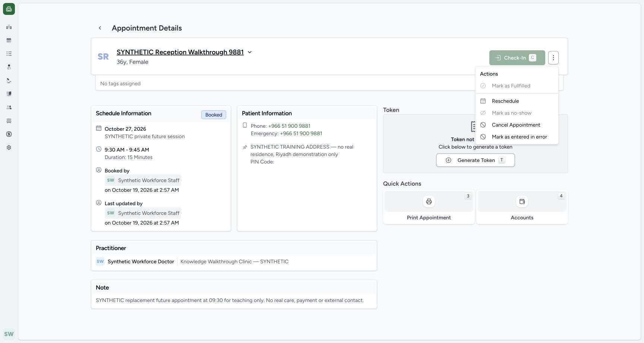Click the phone number link +966 51 900 9881

click(x=289, y=126)
